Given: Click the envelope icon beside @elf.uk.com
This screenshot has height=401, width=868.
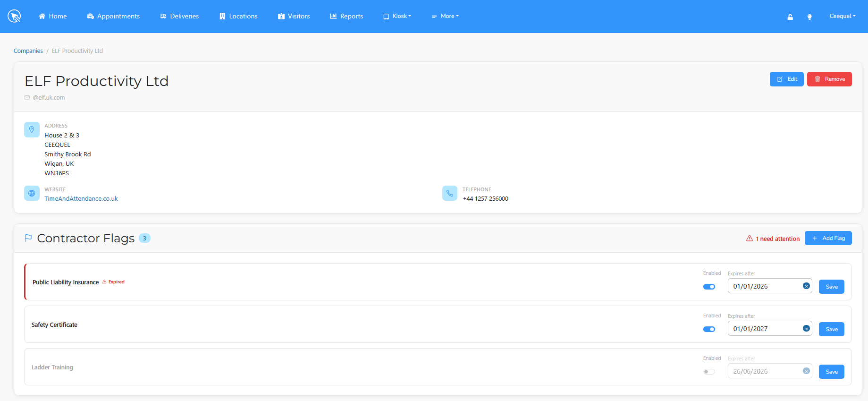Looking at the screenshot, I should point(27,98).
